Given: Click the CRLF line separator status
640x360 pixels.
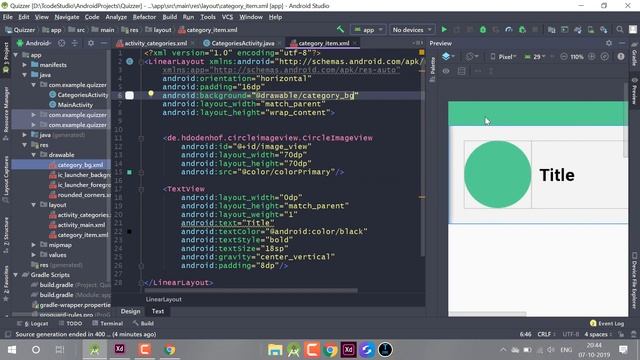Looking at the screenshot, I should point(546,334).
